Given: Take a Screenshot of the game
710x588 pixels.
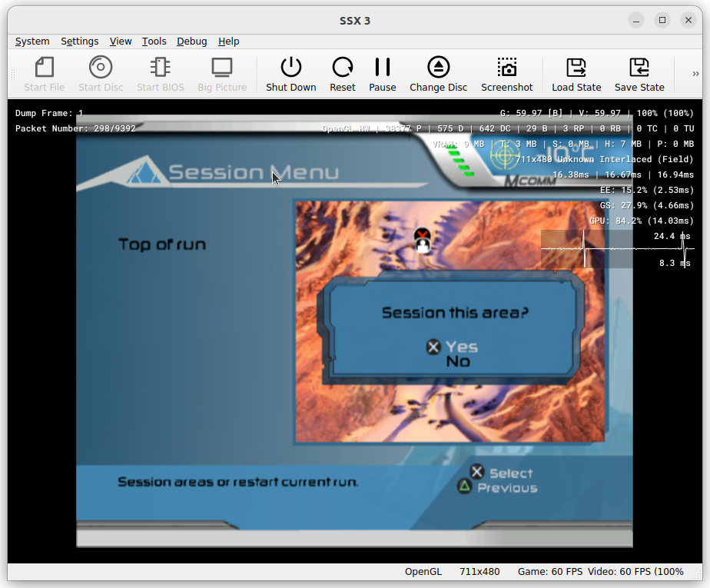Looking at the screenshot, I should click(x=506, y=73).
